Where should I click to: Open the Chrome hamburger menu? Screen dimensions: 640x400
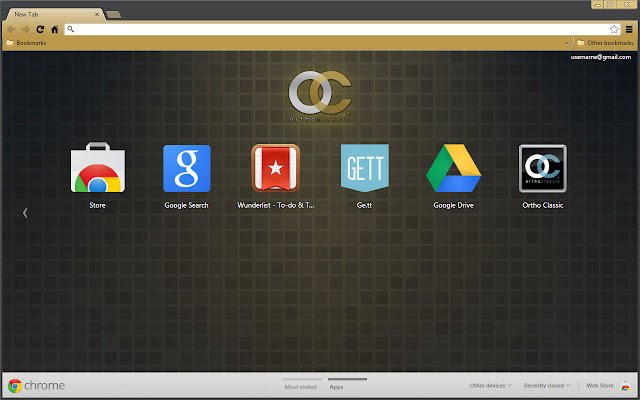(x=629, y=29)
